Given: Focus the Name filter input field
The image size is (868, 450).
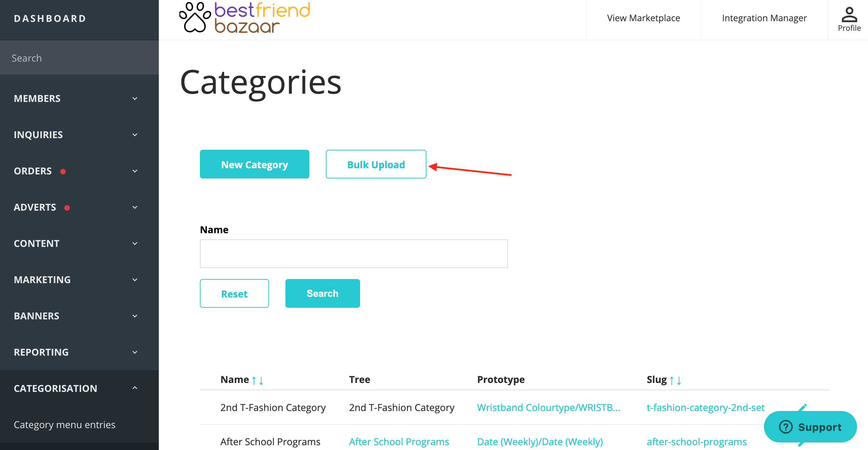Looking at the screenshot, I should point(354,254).
